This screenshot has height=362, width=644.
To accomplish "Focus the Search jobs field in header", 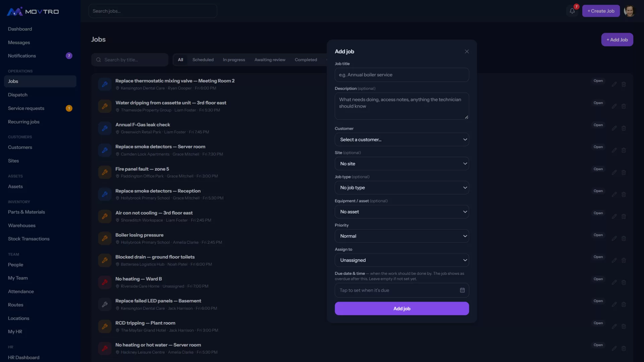I will click(153, 11).
